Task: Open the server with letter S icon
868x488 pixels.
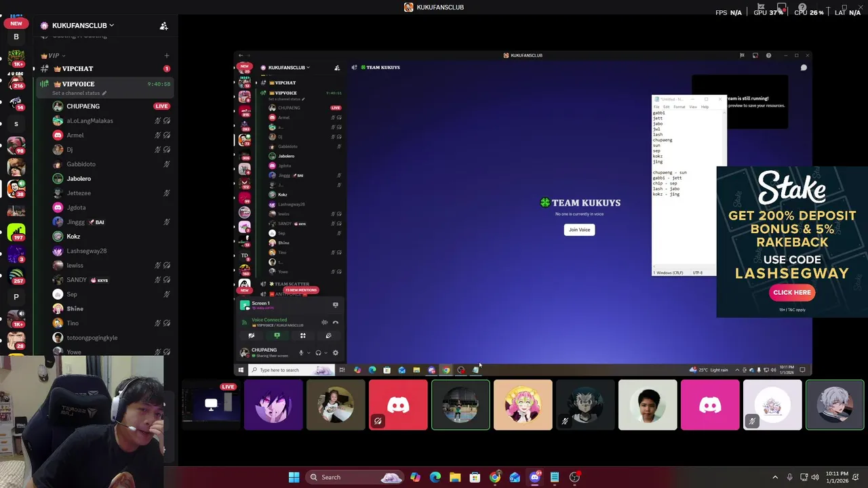Action: click(16, 124)
